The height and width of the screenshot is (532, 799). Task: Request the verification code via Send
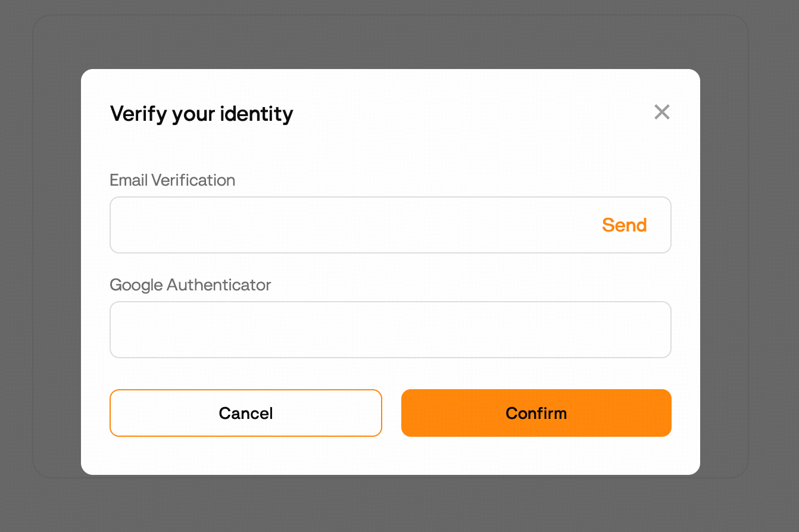(x=624, y=225)
